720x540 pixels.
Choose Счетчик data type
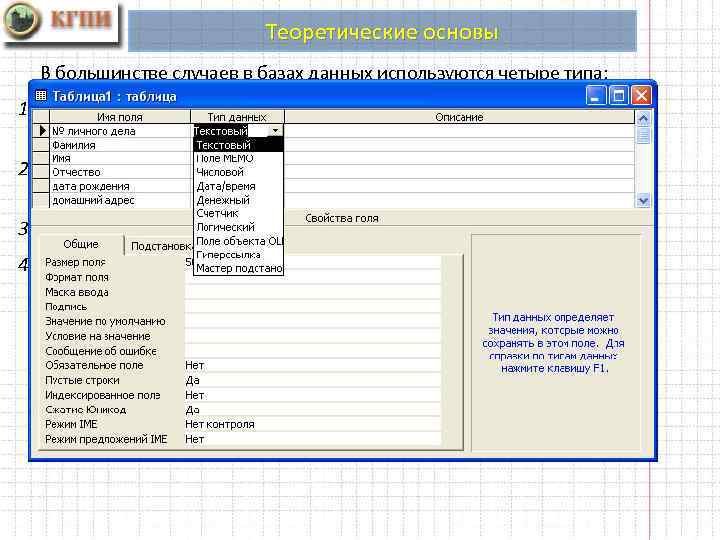(238, 214)
